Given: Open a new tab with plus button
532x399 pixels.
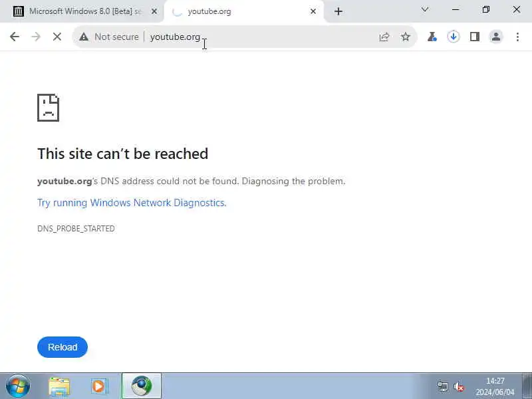Looking at the screenshot, I should pyautogui.click(x=338, y=11).
